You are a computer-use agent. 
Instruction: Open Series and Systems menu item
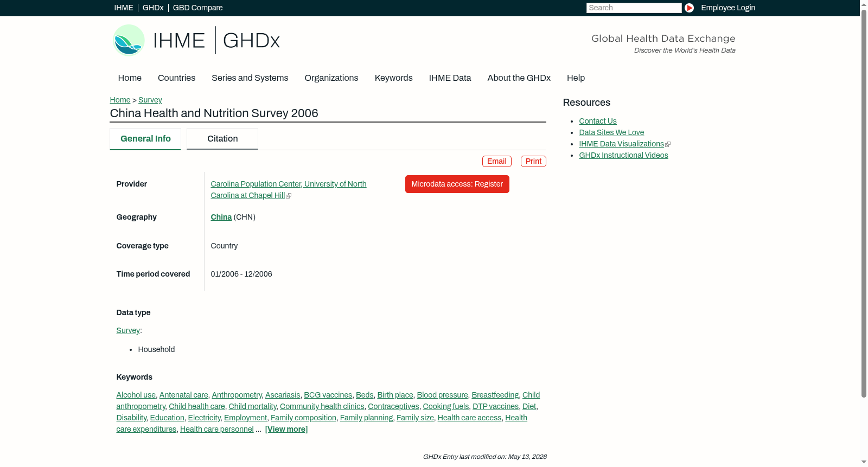coord(250,78)
